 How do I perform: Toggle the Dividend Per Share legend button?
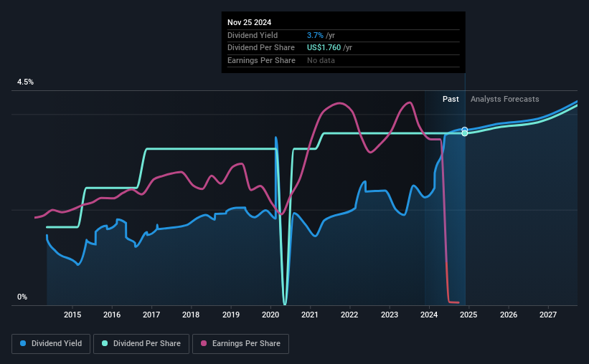tap(142, 344)
